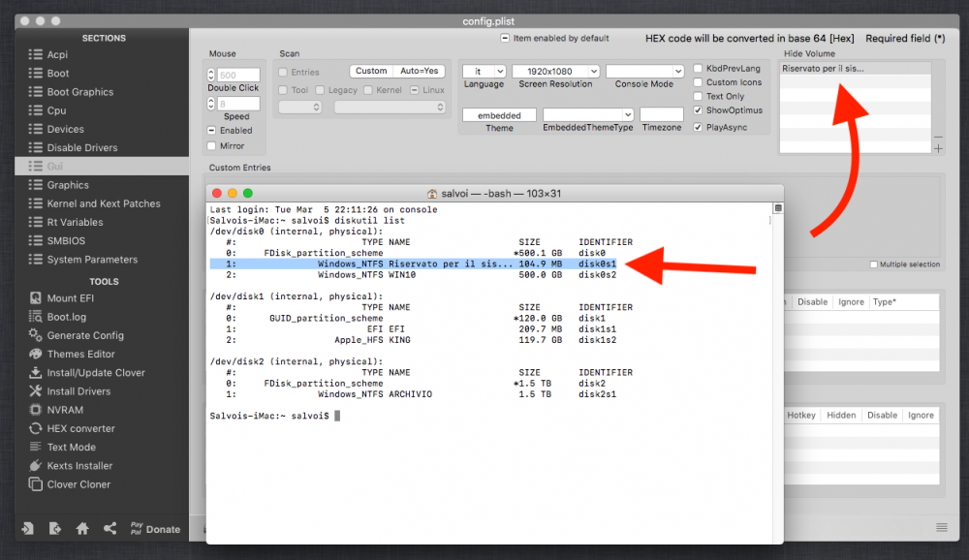
Task: Click the Mouse Speed stepper
Action: [x=210, y=104]
